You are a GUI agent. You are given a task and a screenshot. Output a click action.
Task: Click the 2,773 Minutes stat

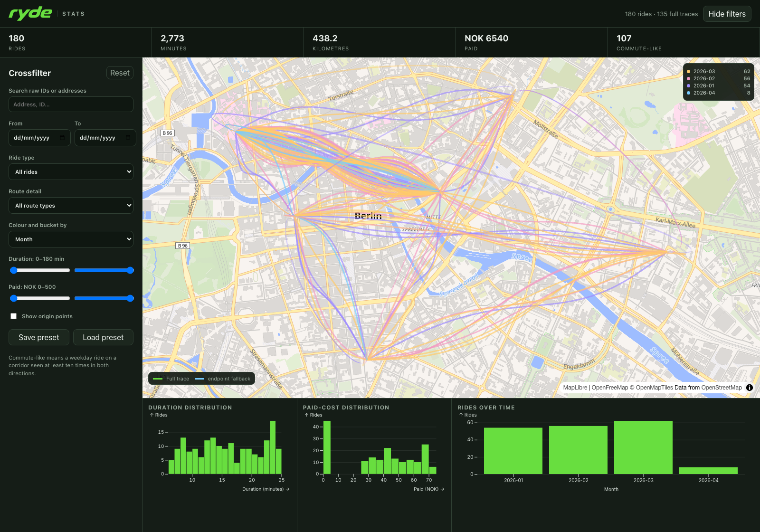(x=228, y=42)
